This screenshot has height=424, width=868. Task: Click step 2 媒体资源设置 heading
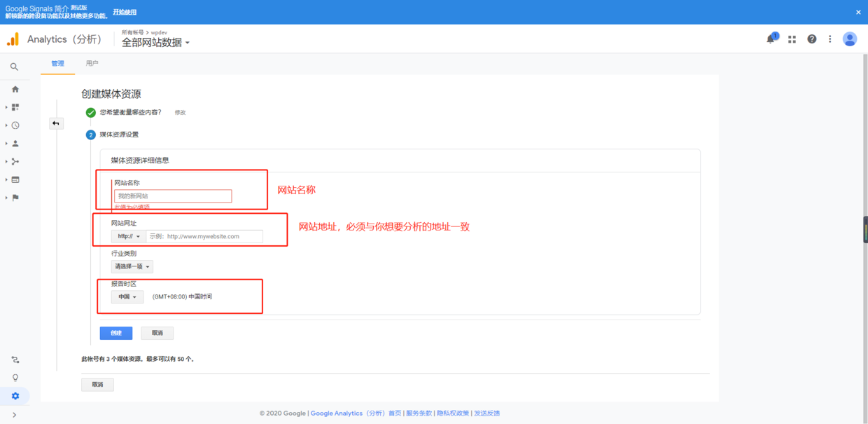(x=119, y=135)
